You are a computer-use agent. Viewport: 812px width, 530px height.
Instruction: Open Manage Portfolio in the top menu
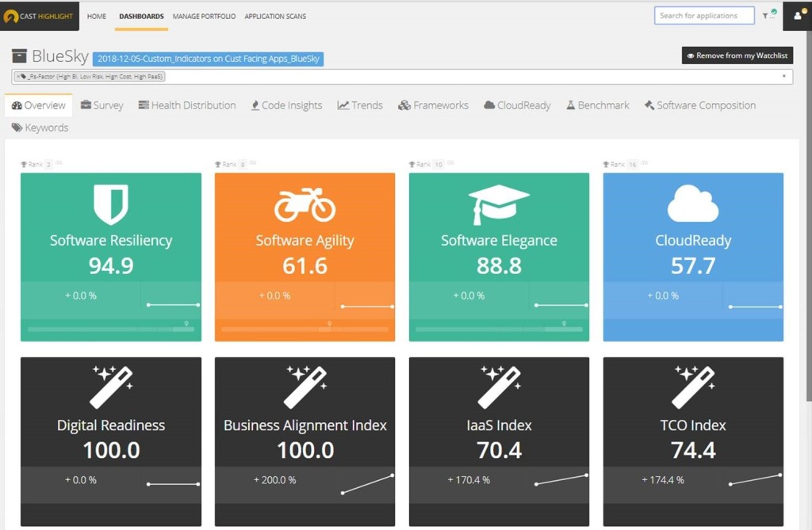coord(204,16)
